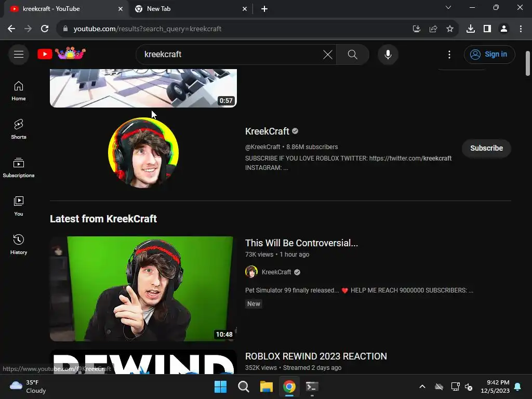532x399 pixels.
Task: Open KreekCraft uploader link under video
Action: pos(276,272)
